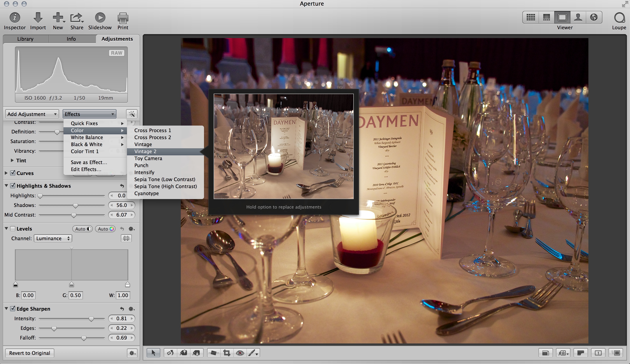Open the Add Adjustment dropdown
The image size is (630, 364).
32,114
